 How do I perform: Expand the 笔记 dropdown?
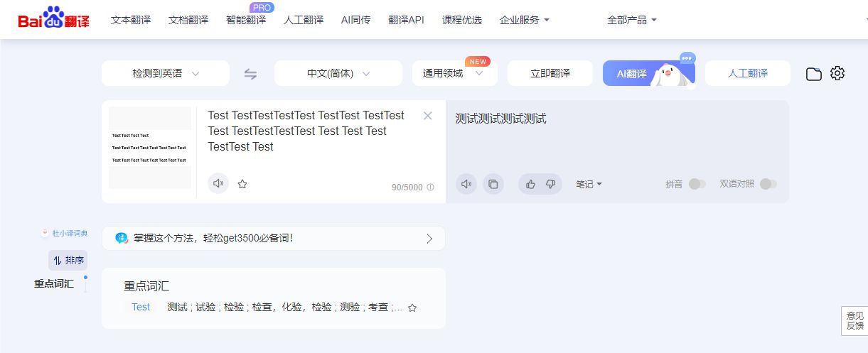pos(589,184)
